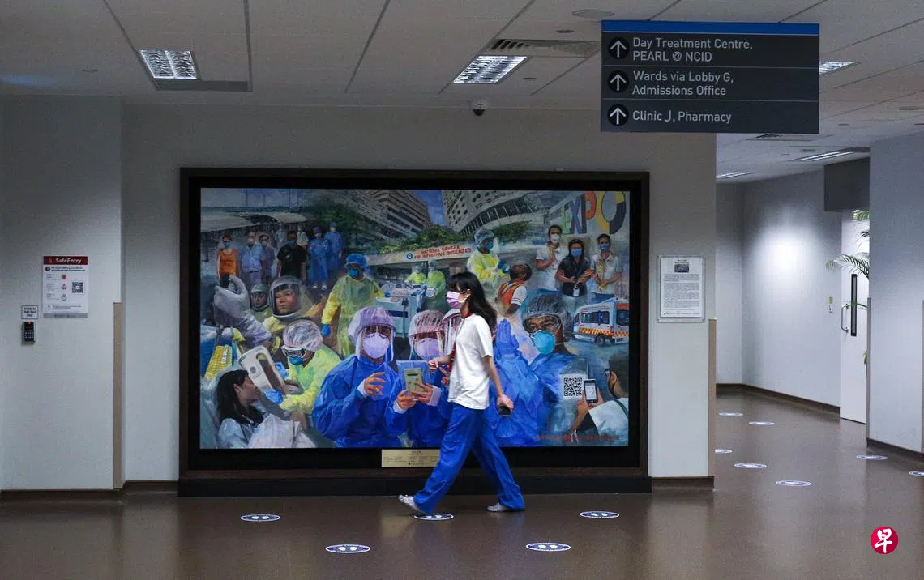Screen dimensions: 924x580
Task: Click the floor distancing marker under walking woman
Action: point(433,516)
